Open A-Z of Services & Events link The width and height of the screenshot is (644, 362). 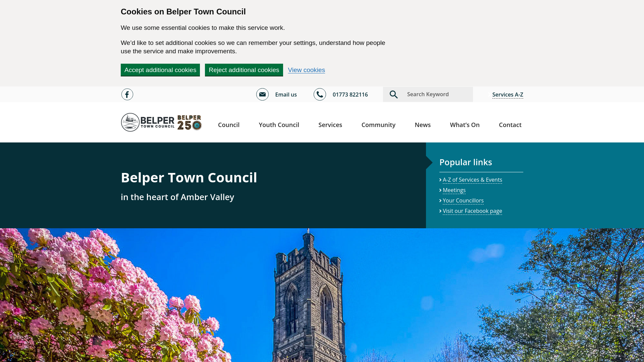click(472, 180)
